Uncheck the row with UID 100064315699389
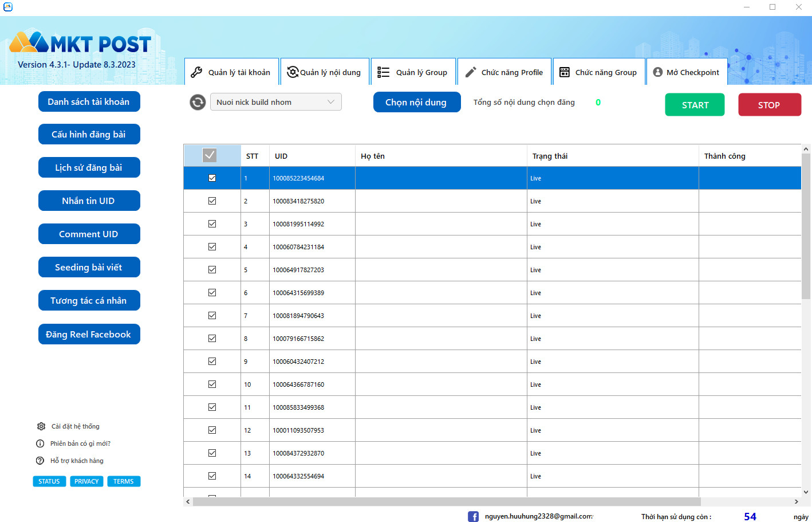 (212, 293)
